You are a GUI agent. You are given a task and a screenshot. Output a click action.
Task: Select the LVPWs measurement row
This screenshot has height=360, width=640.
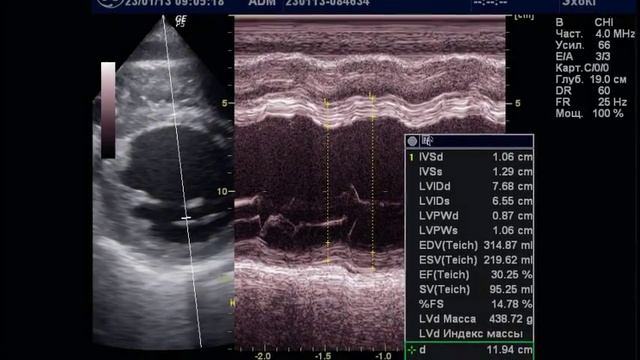click(x=469, y=231)
